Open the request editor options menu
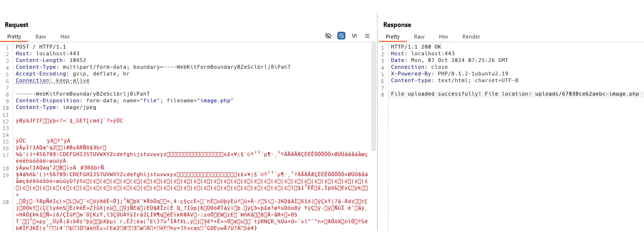 pyautogui.click(x=367, y=36)
